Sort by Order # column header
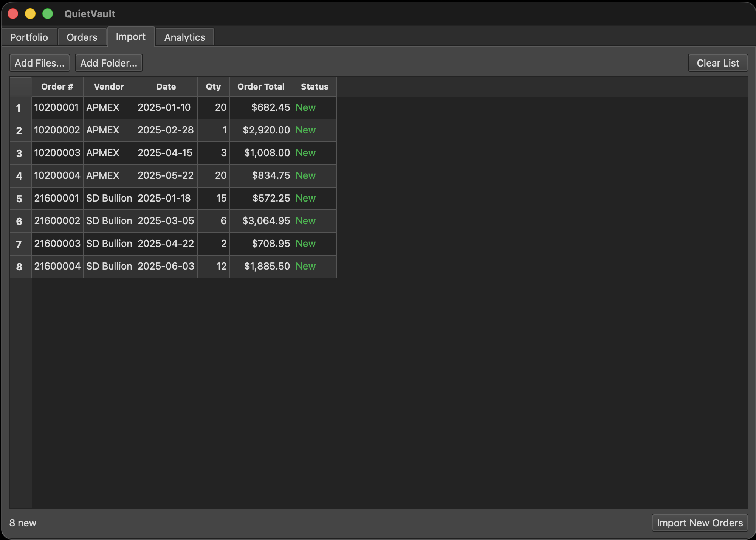The height and width of the screenshot is (540, 756). pos(57,87)
